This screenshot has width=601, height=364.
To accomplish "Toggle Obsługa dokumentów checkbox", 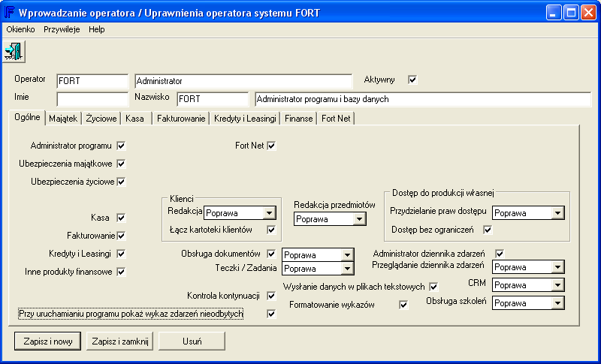I will [271, 254].
